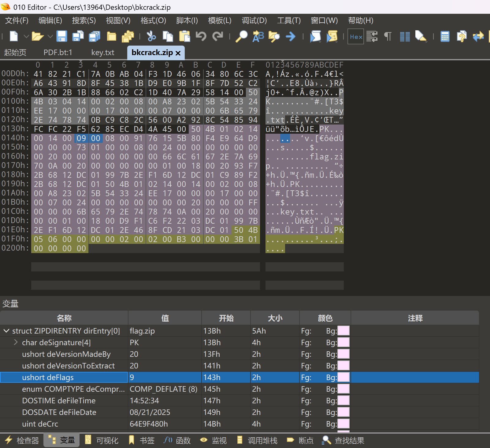Open the 窗口(W) menu
490x448 pixels.
324,21
